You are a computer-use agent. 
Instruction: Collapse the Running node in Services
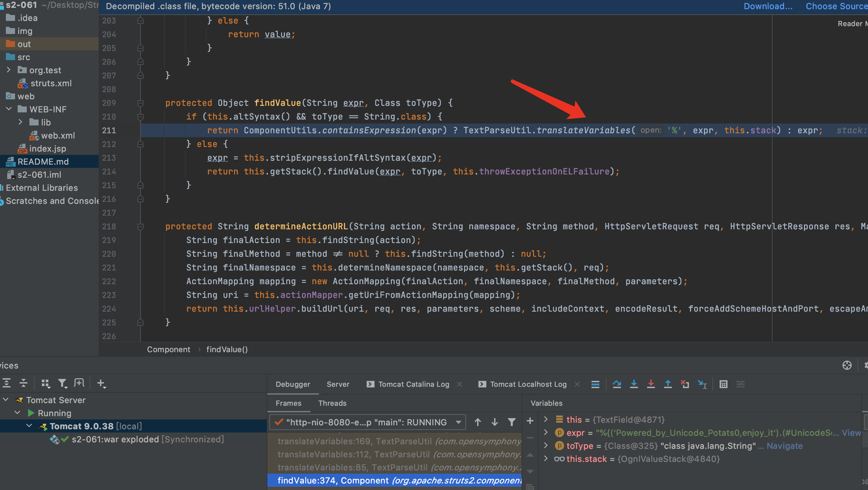(x=18, y=413)
